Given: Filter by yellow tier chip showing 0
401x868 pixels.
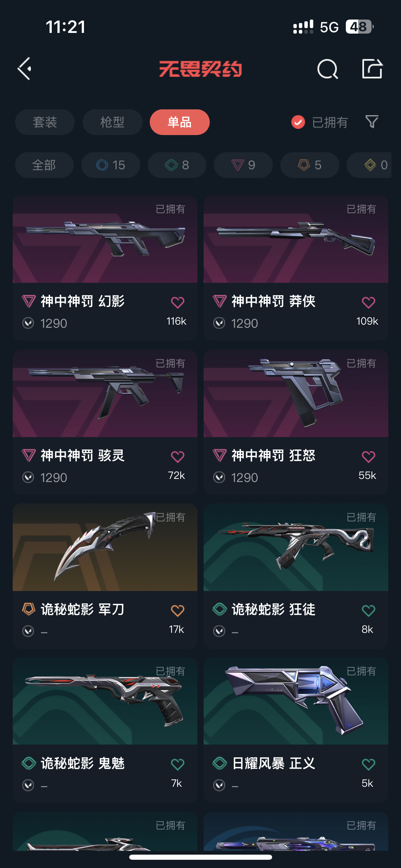Looking at the screenshot, I should pos(369,165).
